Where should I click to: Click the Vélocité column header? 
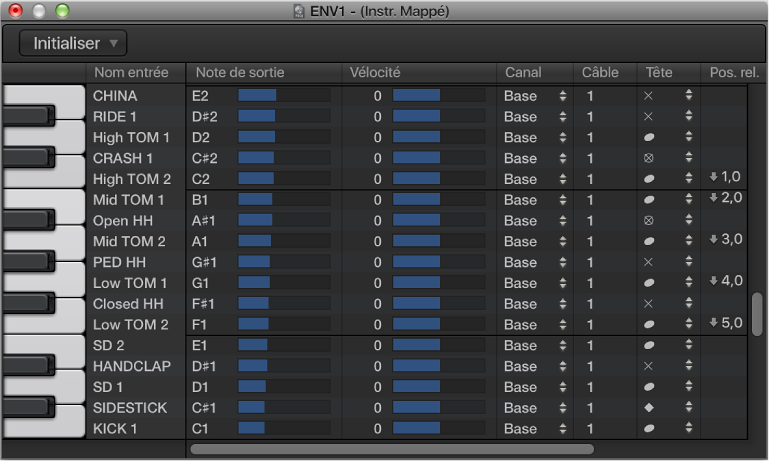point(375,73)
